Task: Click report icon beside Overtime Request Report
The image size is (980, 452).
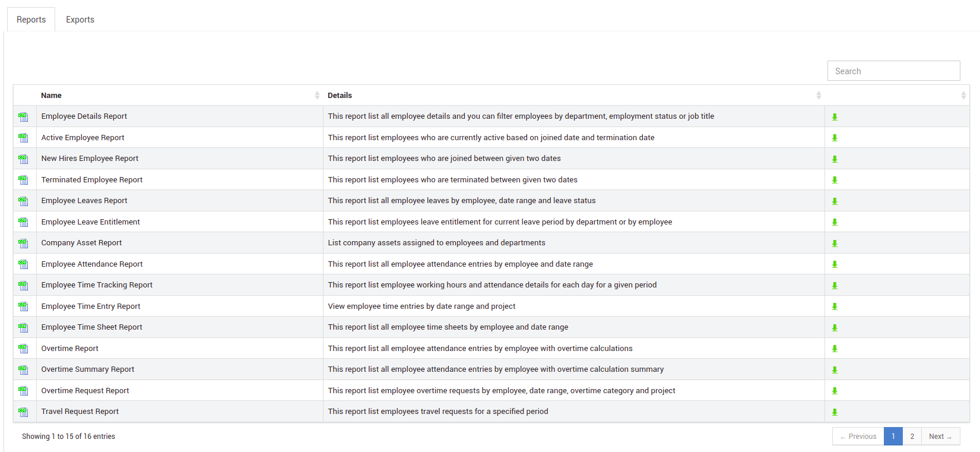Action: [23, 391]
